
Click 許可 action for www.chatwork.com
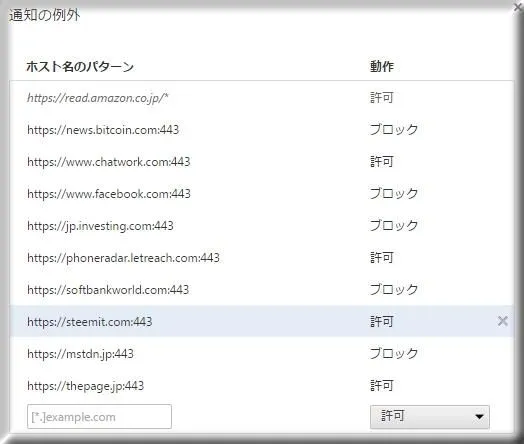[x=381, y=162]
